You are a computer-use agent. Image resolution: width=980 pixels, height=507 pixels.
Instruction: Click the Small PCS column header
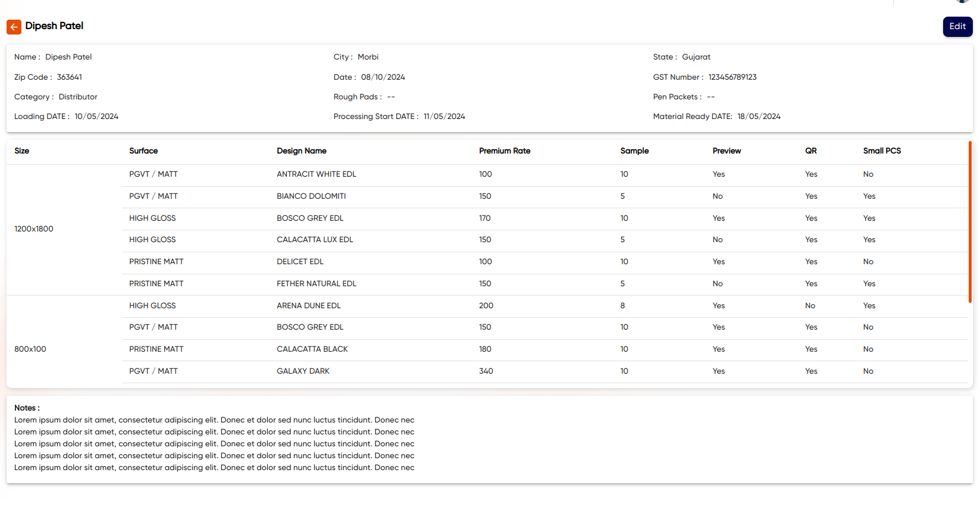pyautogui.click(x=882, y=151)
